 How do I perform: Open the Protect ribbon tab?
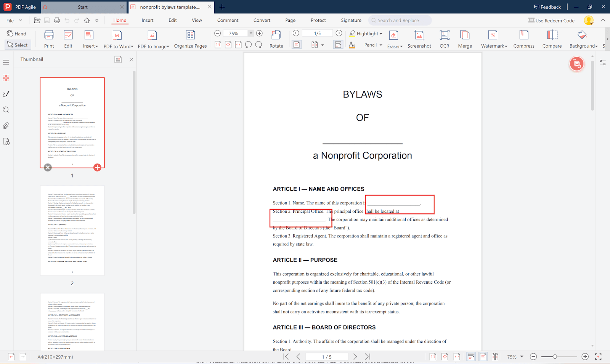[318, 20]
